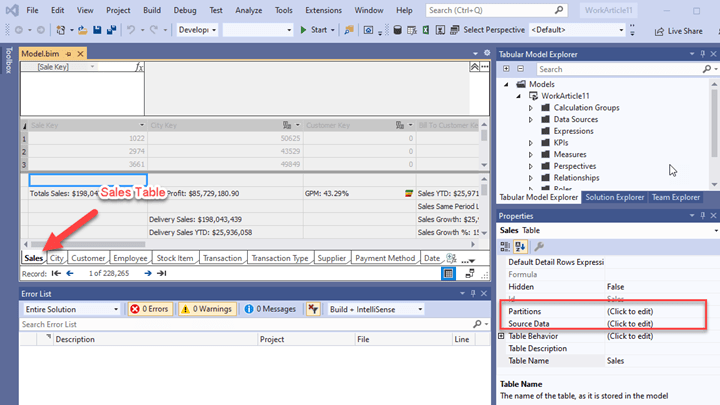
Task: Toggle clear error list filters icon
Action: pyautogui.click(x=313, y=309)
